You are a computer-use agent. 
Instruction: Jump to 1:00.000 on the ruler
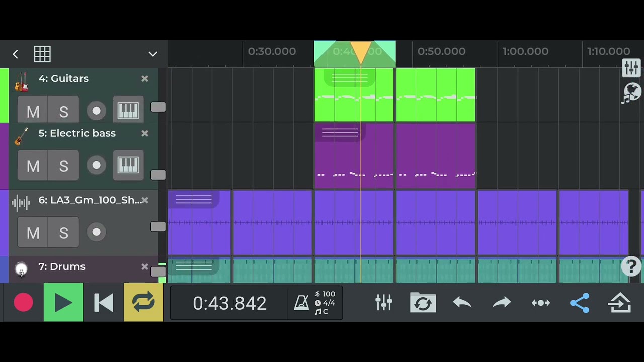[525, 51]
